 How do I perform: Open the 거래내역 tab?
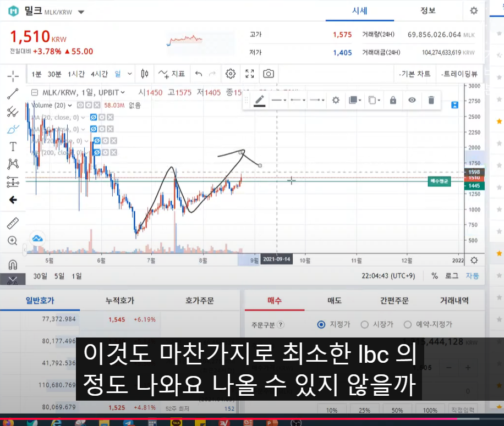point(454,301)
